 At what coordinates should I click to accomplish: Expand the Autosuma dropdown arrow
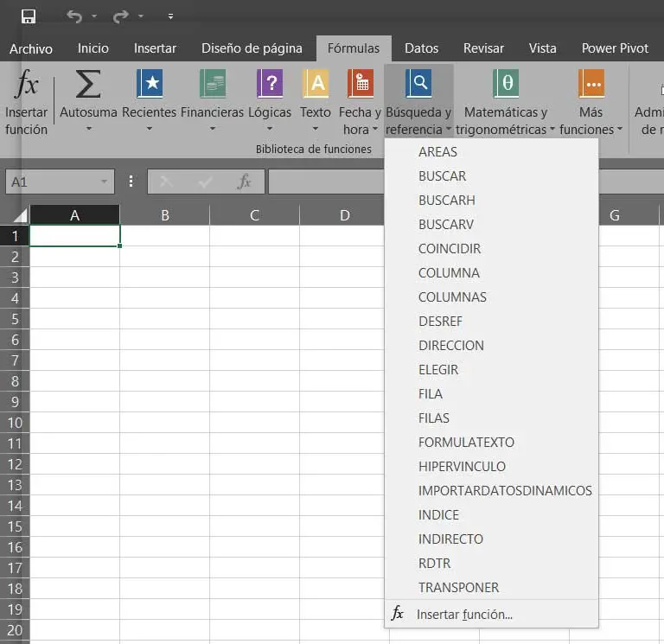click(x=88, y=128)
